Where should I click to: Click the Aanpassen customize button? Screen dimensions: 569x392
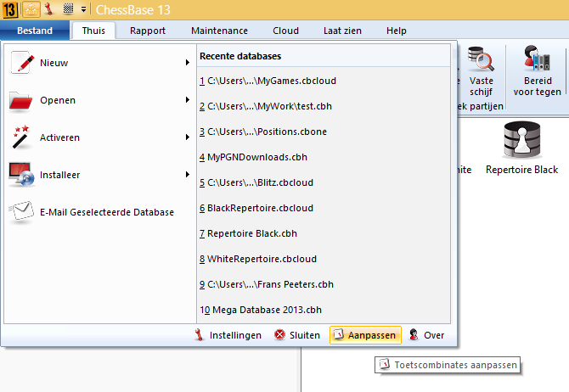click(x=365, y=335)
